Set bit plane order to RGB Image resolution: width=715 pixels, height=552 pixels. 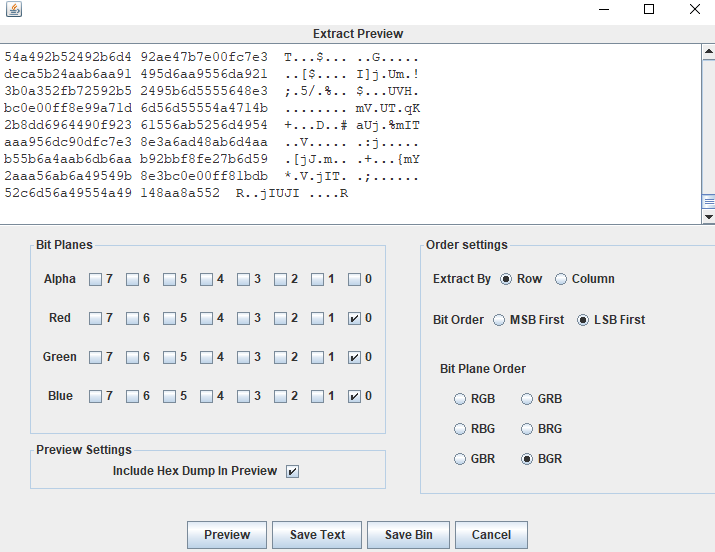pyautogui.click(x=460, y=399)
